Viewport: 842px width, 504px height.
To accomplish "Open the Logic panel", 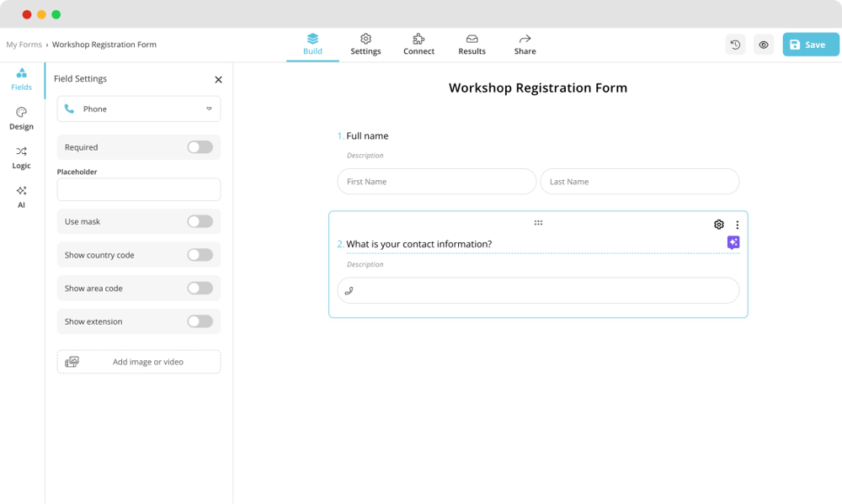I will tap(21, 158).
